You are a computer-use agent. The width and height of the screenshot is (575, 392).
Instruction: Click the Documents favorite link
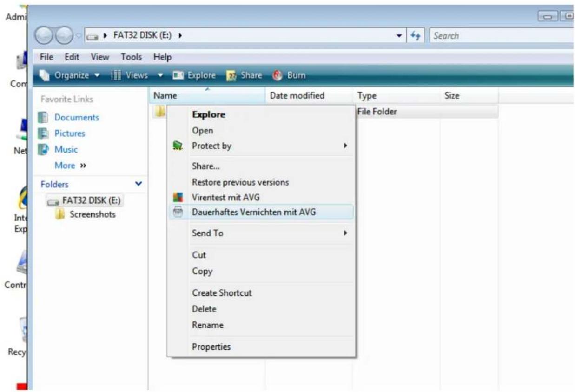click(77, 118)
